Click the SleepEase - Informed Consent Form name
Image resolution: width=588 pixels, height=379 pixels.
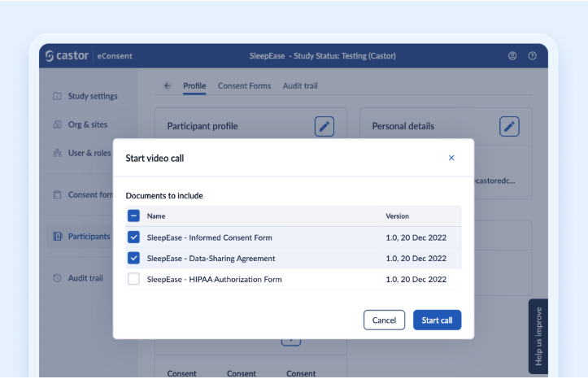tap(209, 237)
